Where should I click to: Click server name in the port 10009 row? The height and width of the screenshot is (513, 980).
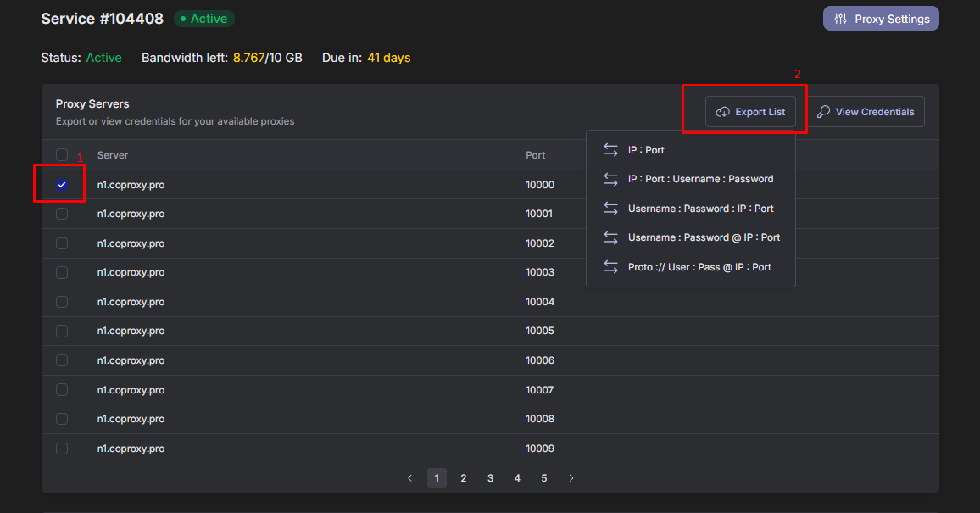pos(131,449)
